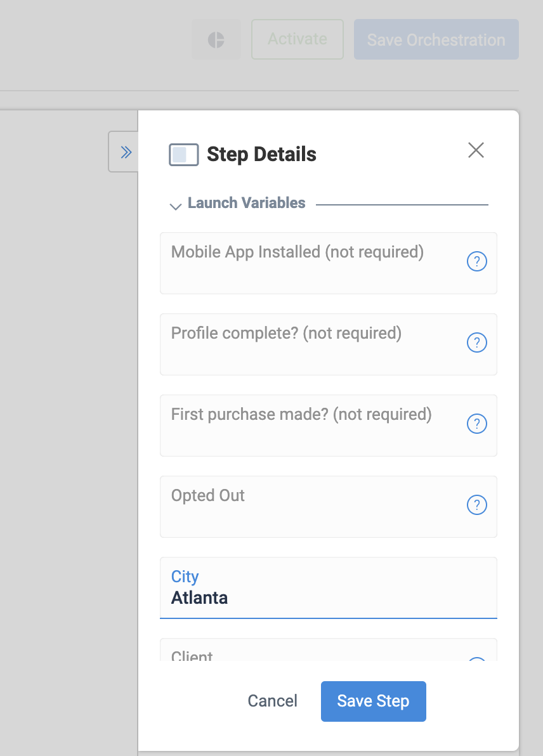Save the step with Save Step

pos(373,701)
